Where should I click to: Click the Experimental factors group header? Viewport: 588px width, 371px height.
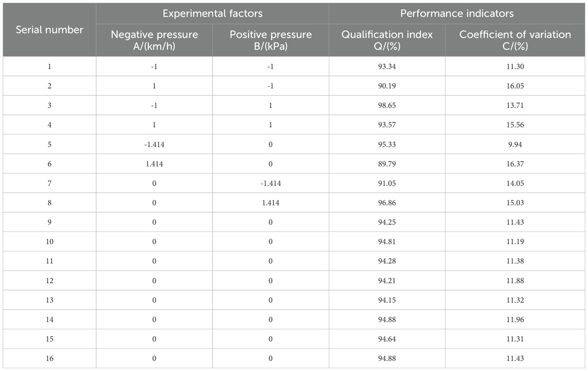click(x=212, y=13)
